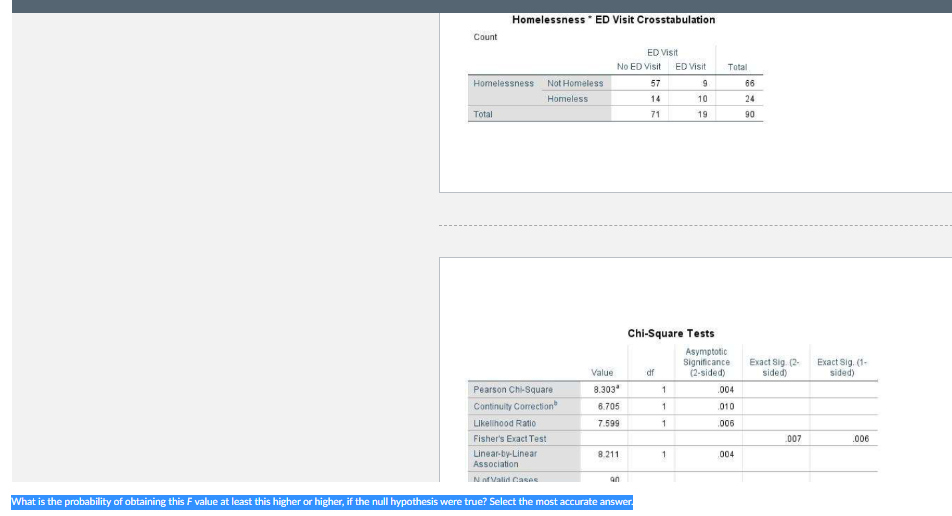Click Linear-by-Linear value 8.211
This screenshot has height=516, width=952.
(x=608, y=454)
